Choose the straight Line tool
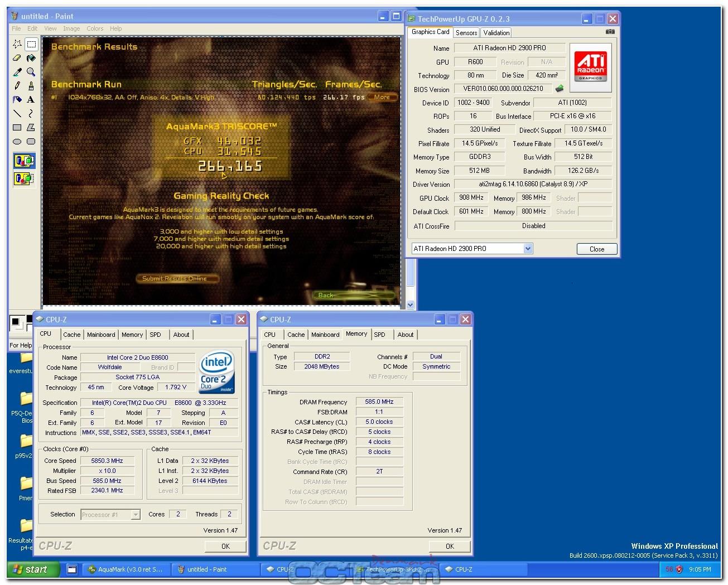 pos(17,114)
